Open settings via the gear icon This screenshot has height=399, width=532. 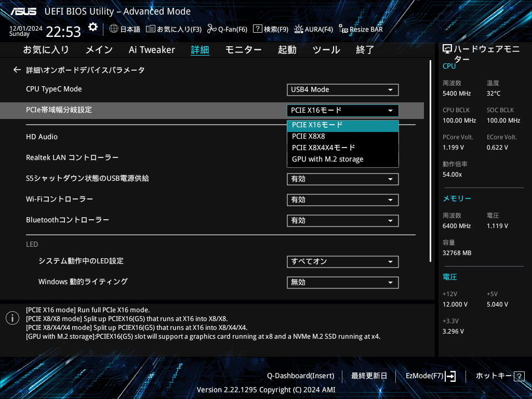coord(92,27)
